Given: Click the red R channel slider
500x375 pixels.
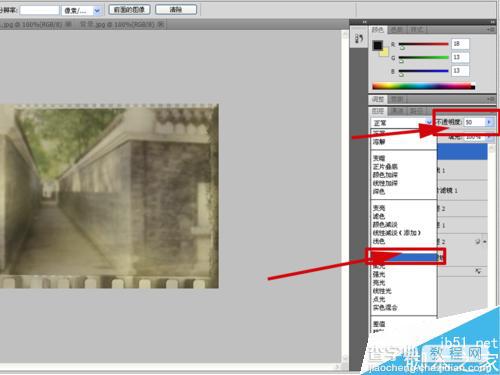Looking at the screenshot, I should point(423,44).
